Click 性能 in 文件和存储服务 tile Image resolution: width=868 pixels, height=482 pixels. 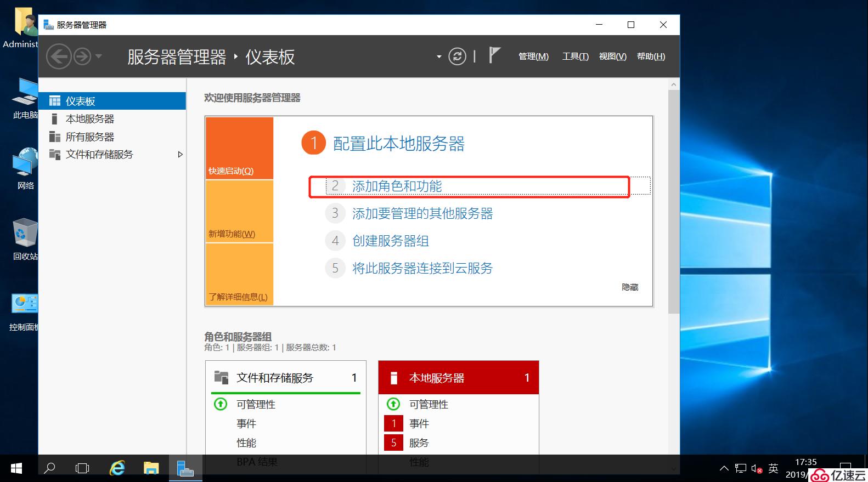click(246, 443)
